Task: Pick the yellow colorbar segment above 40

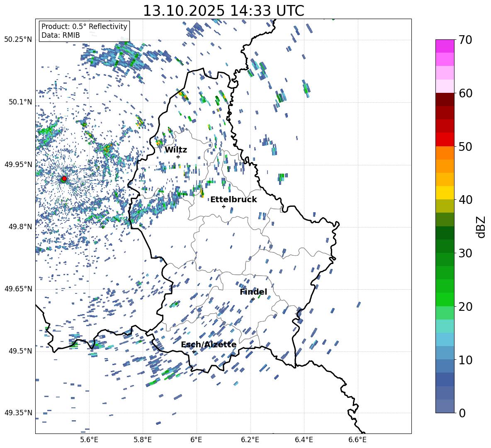Action: pyautogui.click(x=445, y=193)
